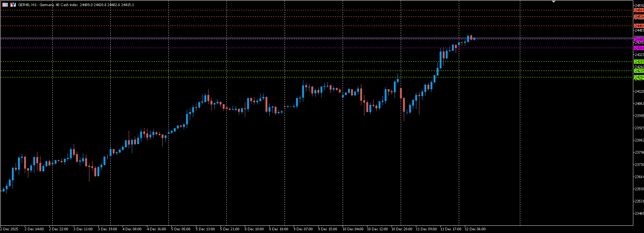Click the 12 Dec 06:00 time label
The width and height of the screenshot is (644, 233).
(475, 229)
